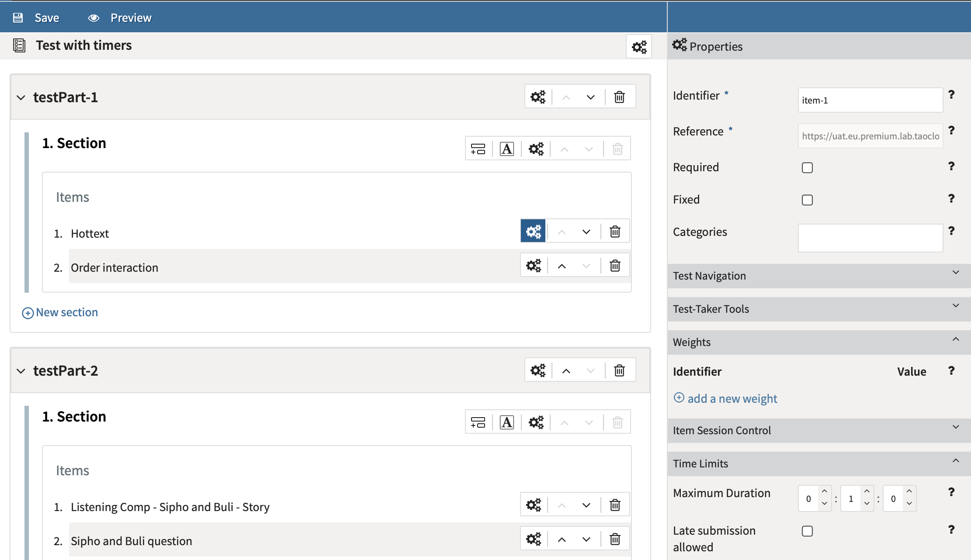Tick the Fixed checkbox
This screenshot has width=971, height=560.
point(807,200)
